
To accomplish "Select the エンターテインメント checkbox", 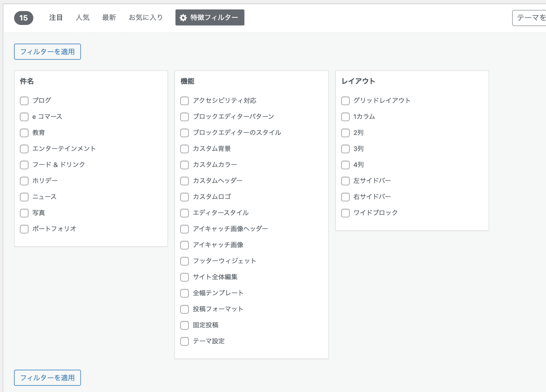I will pos(24,149).
